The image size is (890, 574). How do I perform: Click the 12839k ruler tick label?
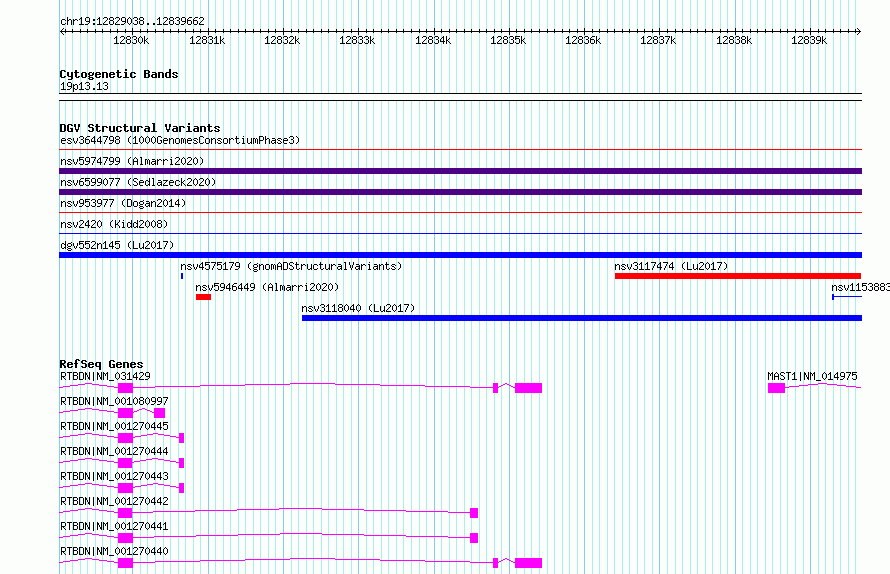809,40
